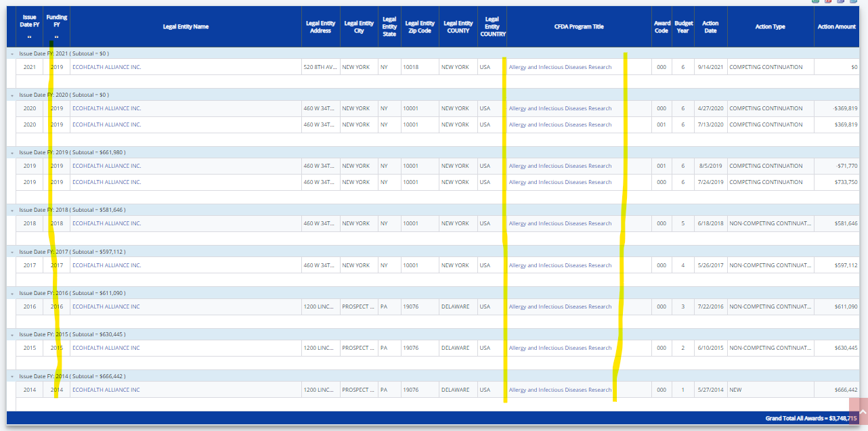Open ECOHEALTH ALLIANCE link dated 4/27/2020
Screen dimensions: 868x431
pos(107,108)
